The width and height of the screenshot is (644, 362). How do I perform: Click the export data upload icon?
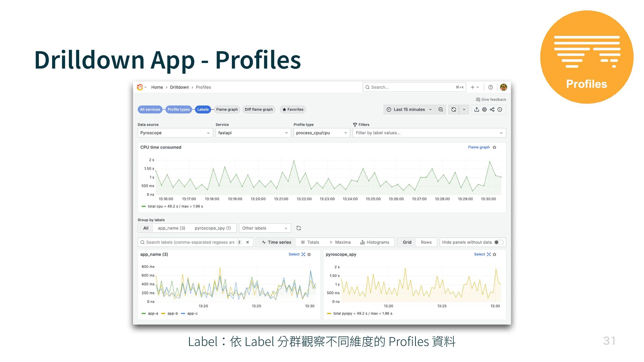click(x=477, y=110)
